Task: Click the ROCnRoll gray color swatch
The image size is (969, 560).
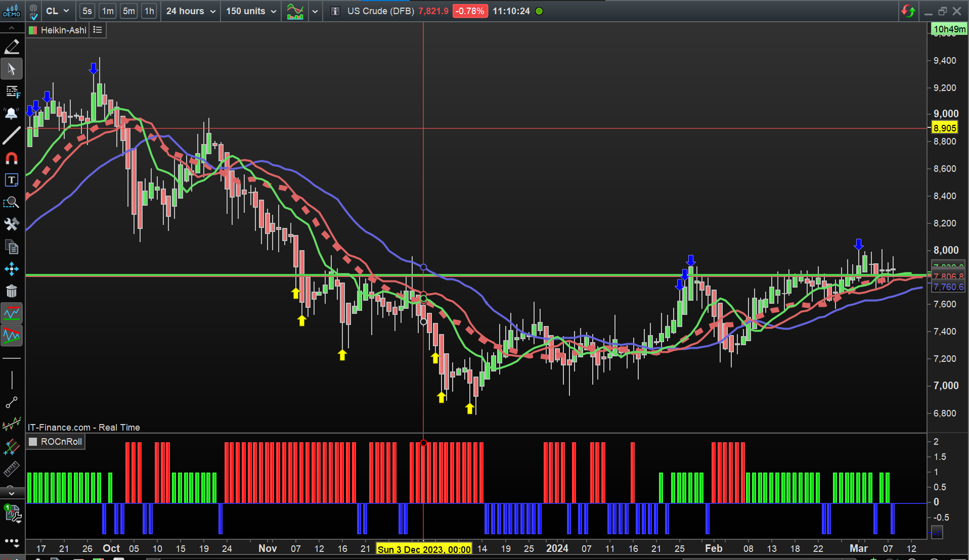Action: click(33, 442)
